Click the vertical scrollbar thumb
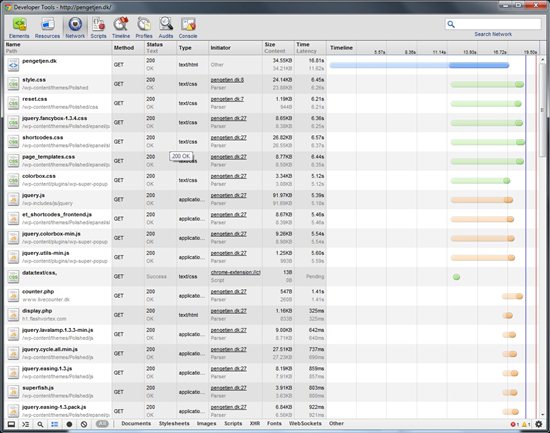The image size is (550, 433). [542, 109]
